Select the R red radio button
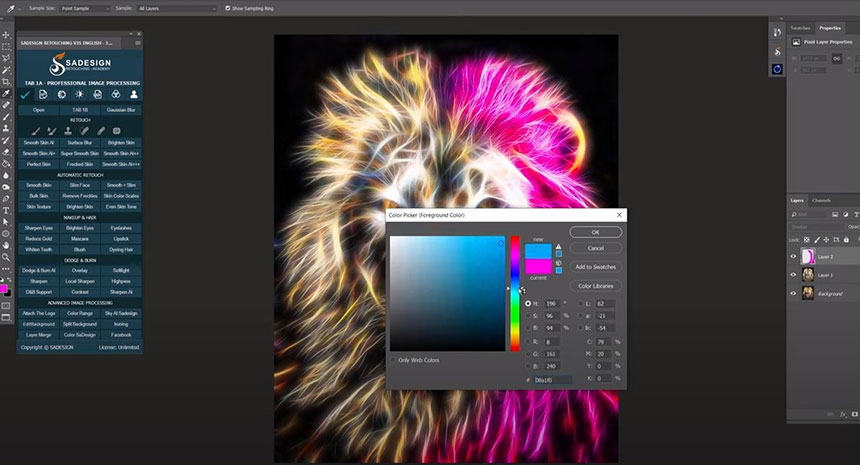860x465 pixels. point(528,342)
